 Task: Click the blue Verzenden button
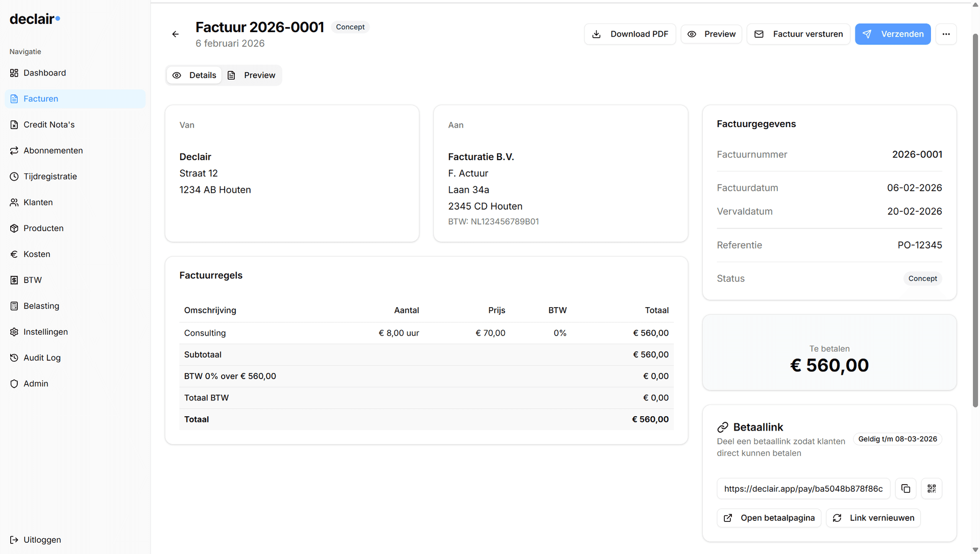(893, 34)
